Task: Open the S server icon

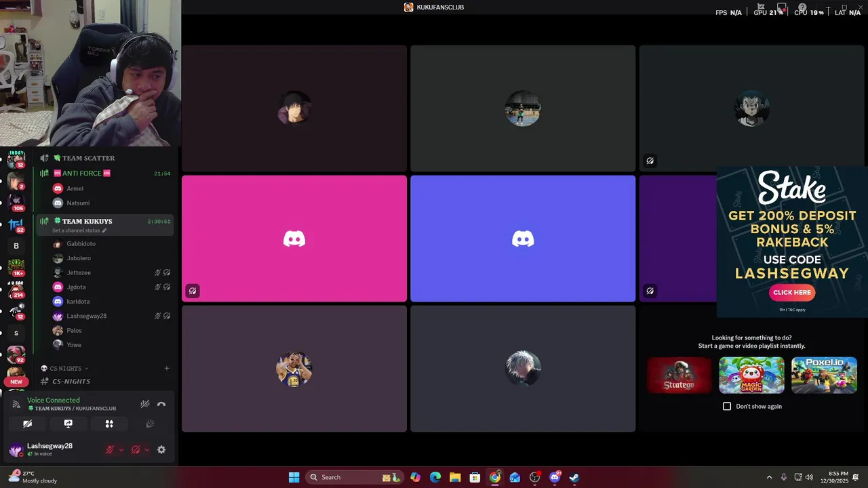Action: pyautogui.click(x=16, y=333)
